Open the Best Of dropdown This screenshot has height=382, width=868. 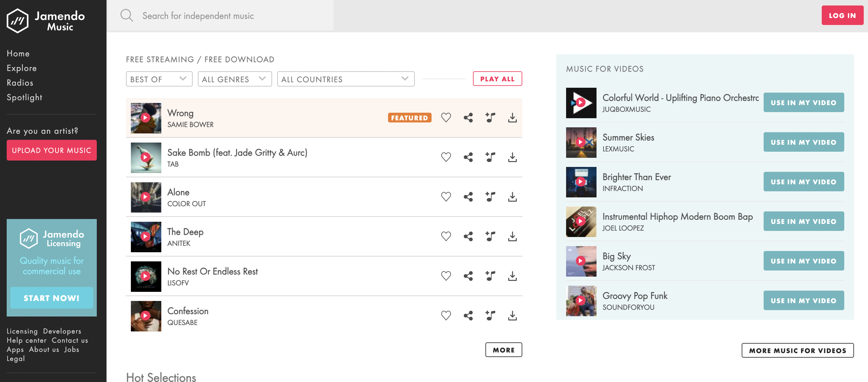pos(159,79)
